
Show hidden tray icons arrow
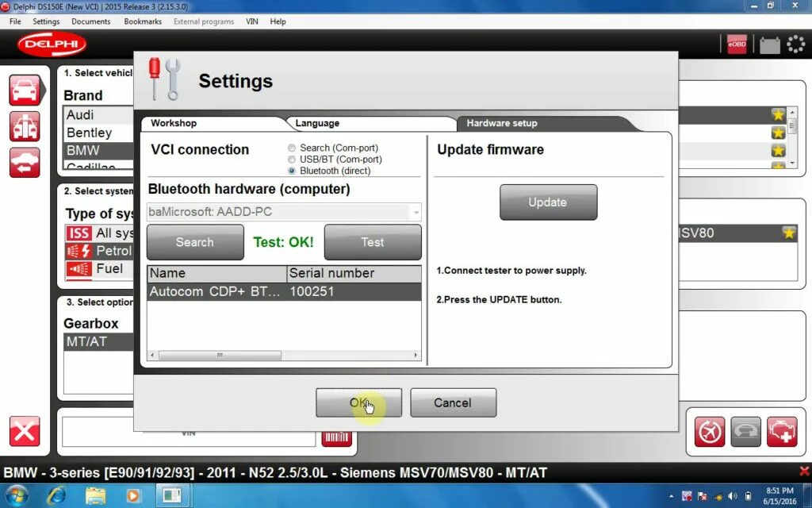[x=671, y=496]
